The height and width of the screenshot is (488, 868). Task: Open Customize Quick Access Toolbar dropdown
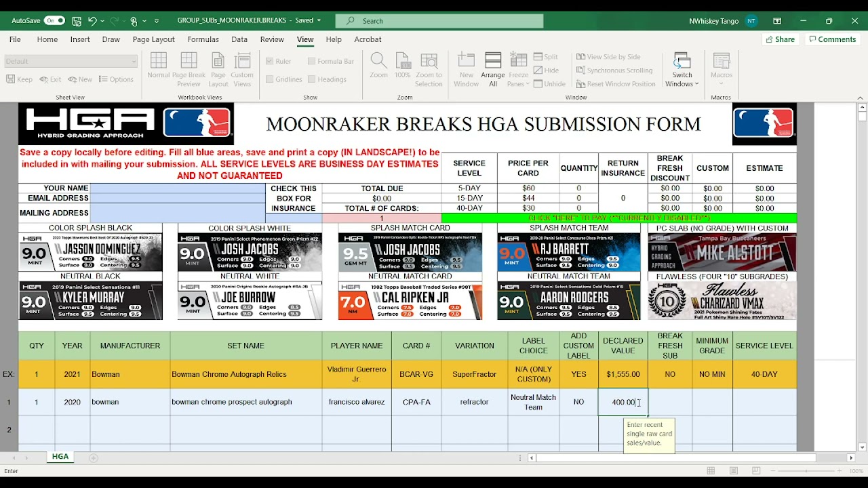157,21
